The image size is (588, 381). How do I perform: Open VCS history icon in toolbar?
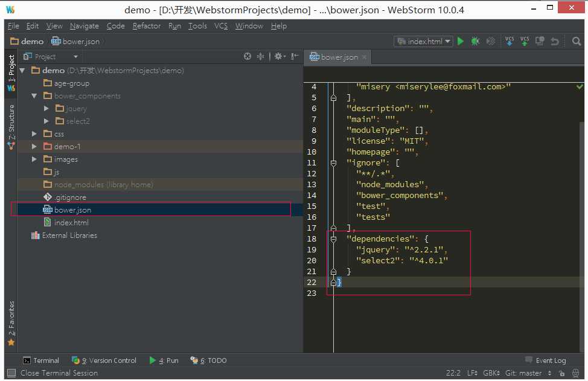pyautogui.click(x=540, y=41)
